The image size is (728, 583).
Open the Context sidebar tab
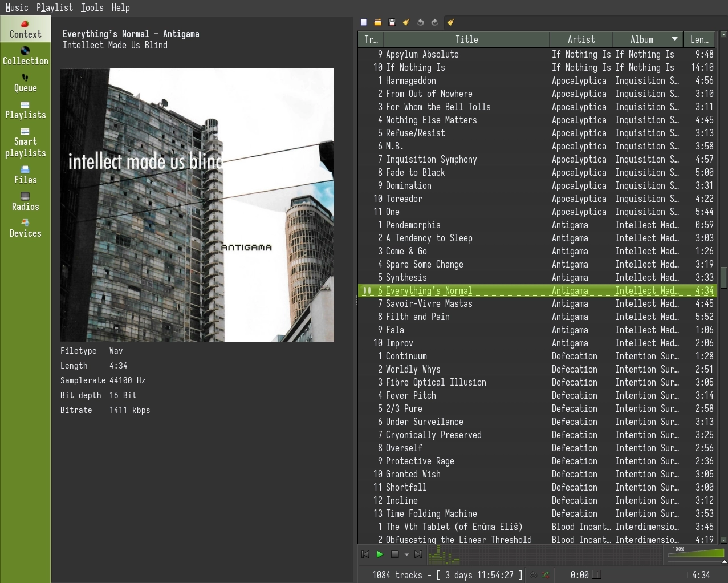click(25, 29)
